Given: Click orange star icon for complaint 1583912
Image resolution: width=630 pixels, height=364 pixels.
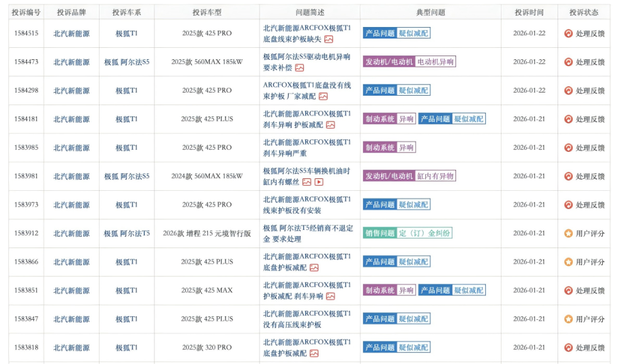Looking at the screenshot, I should coord(568,233).
